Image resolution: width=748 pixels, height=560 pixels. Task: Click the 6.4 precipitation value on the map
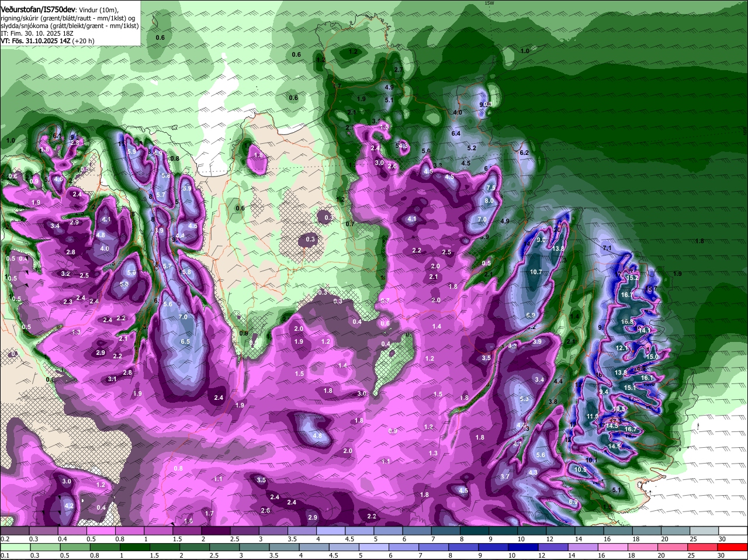tap(456, 133)
